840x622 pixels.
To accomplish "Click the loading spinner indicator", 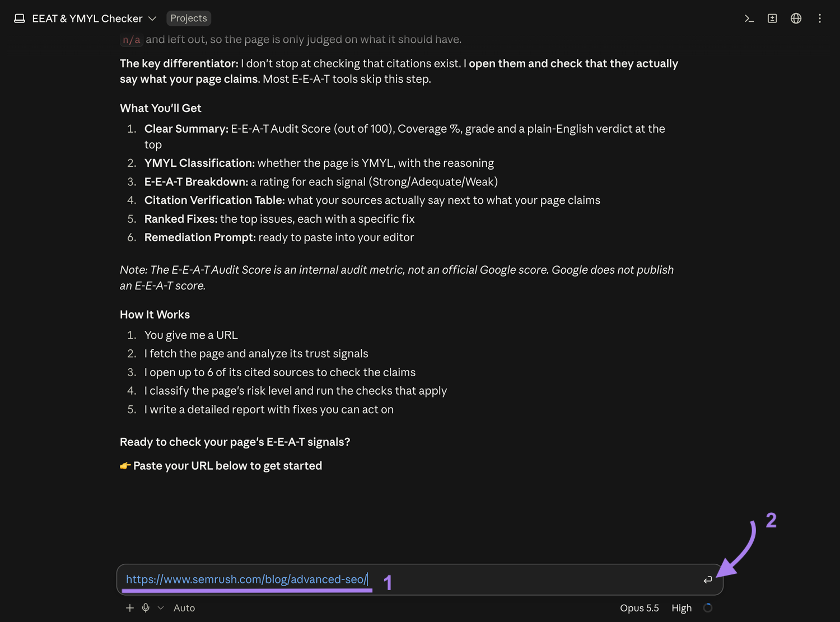I will click(708, 608).
